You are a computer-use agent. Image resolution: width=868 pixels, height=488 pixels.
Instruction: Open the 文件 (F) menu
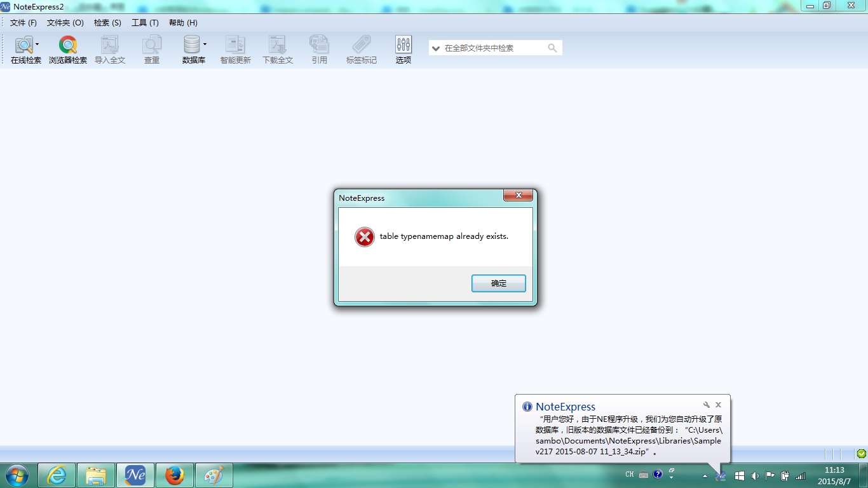tap(24, 22)
